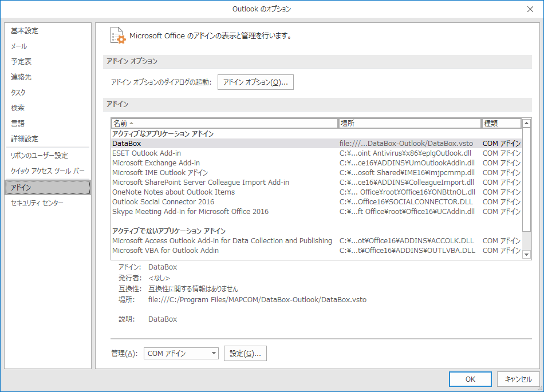This screenshot has height=392, width=544.
Task: Click the アクティブなアプリケーション アドイン group header
Action: [163, 134]
